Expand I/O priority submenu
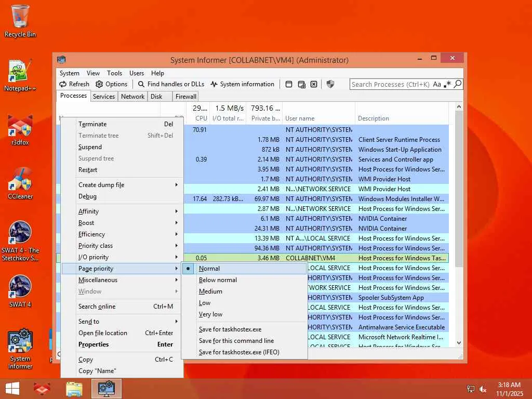This screenshot has height=399, width=532. click(x=122, y=257)
